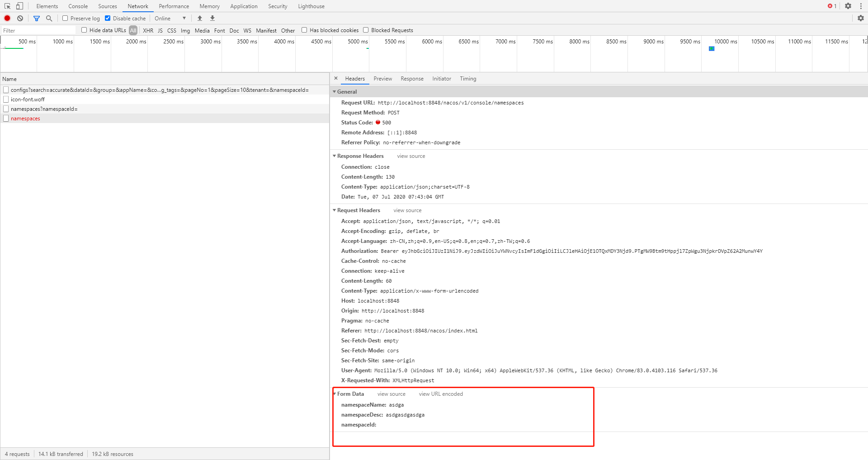Collapse the Request Headers section
The image size is (868, 460).
335,210
